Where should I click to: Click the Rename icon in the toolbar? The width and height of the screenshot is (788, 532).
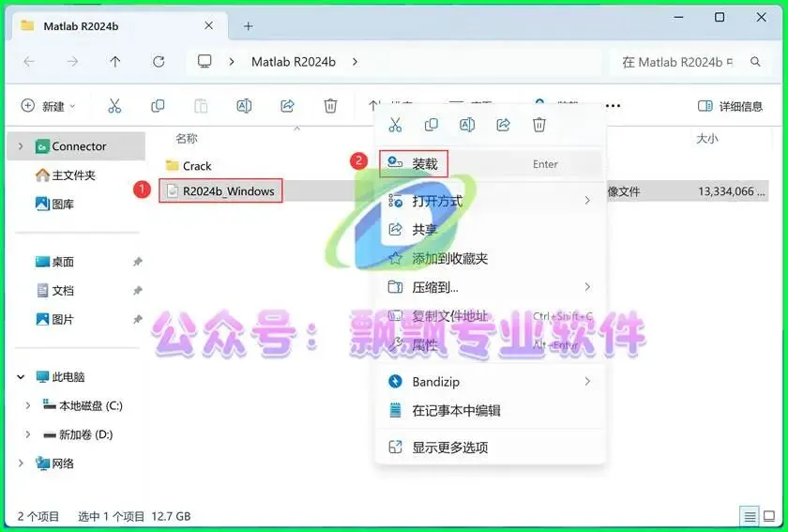pos(244,106)
